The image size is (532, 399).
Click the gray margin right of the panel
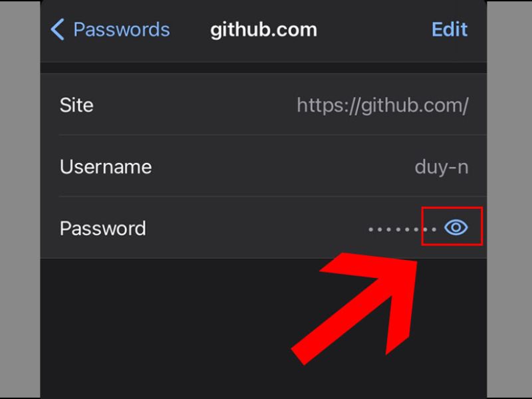tap(509, 199)
